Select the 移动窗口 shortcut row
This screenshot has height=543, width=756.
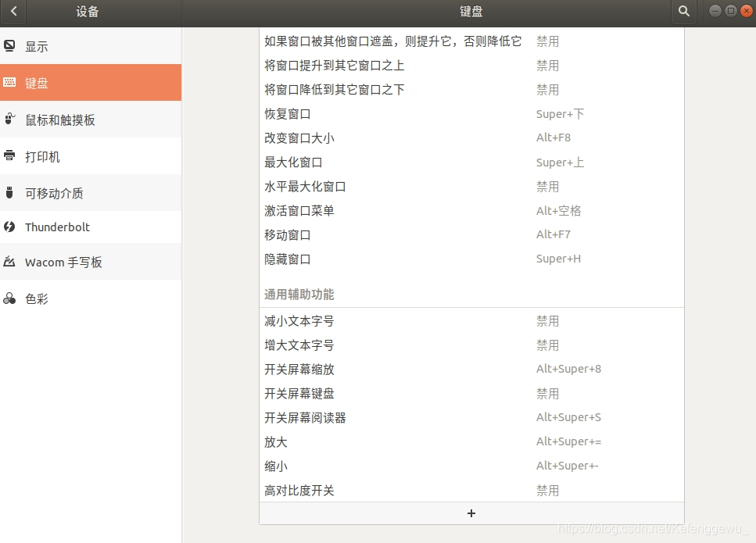pyautogui.click(x=471, y=234)
